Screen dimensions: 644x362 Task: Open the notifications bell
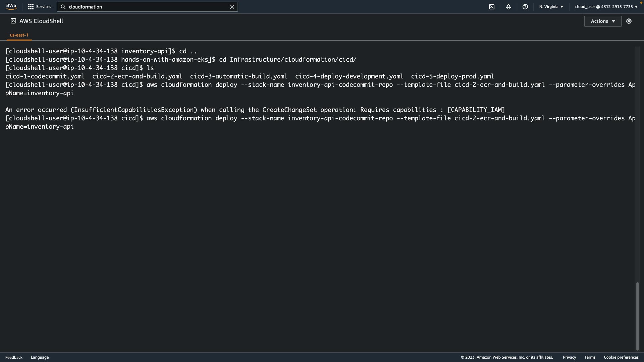pyautogui.click(x=508, y=7)
